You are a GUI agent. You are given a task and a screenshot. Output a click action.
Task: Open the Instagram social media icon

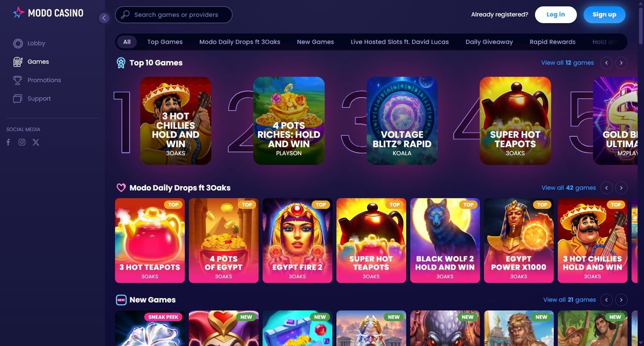(22, 142)
